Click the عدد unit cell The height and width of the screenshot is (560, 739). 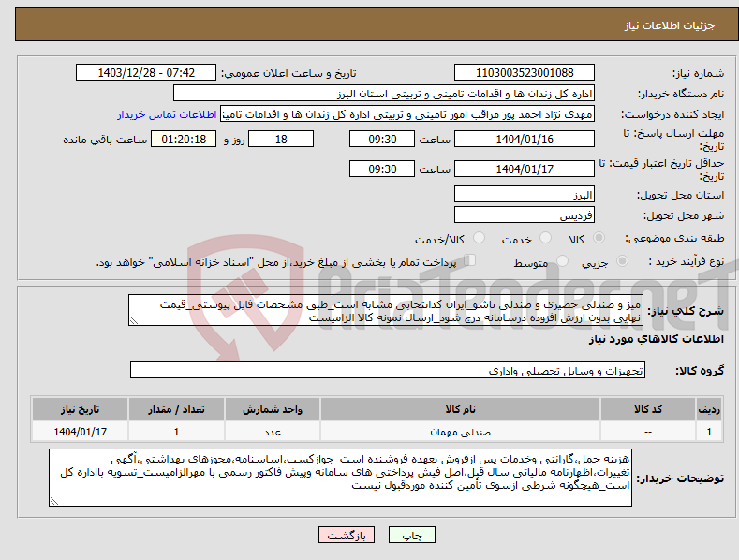273,432
